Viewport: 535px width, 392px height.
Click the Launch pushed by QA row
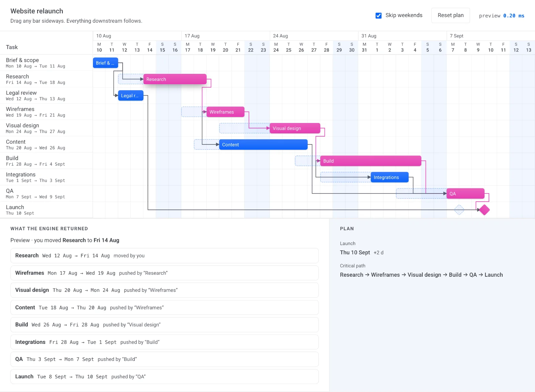coord(165,377)
